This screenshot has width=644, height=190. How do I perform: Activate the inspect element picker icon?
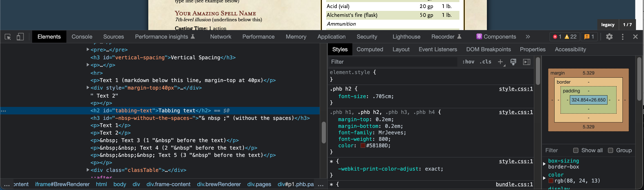8,37
